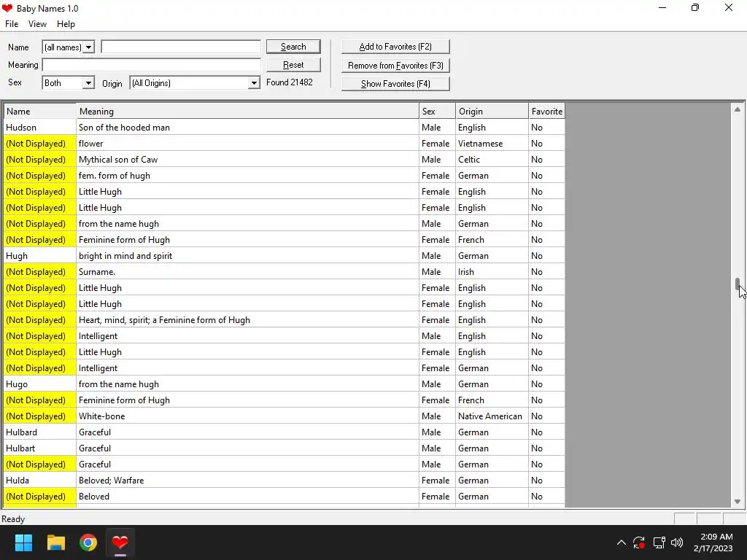Sort by the Origin column header
The height and width of the screenshot is (560, 747).
tap(492, 112)
